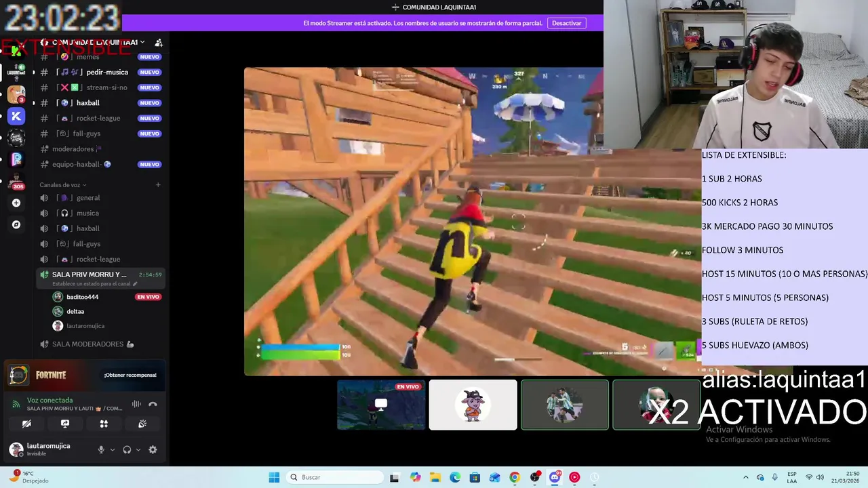Open the activities launcher button
The height and width of the screenshot is (488, 868).
pos(104,424)
